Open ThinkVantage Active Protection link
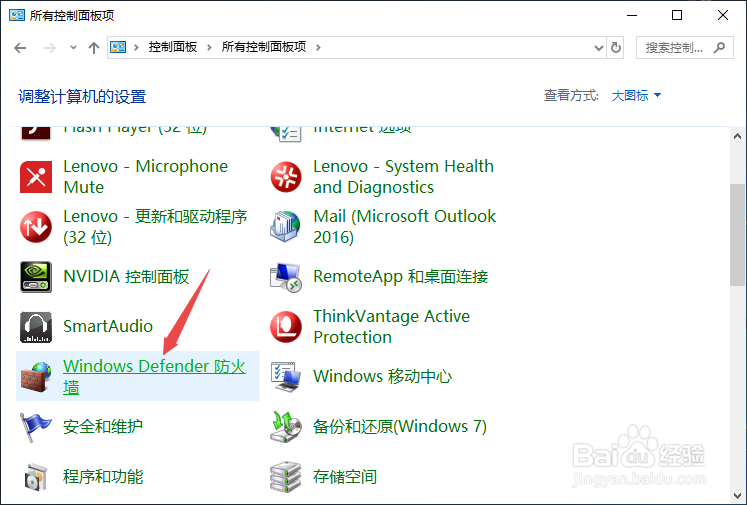Image resolution: width=747 pixels, height=505 pixels. pos(391,327)
